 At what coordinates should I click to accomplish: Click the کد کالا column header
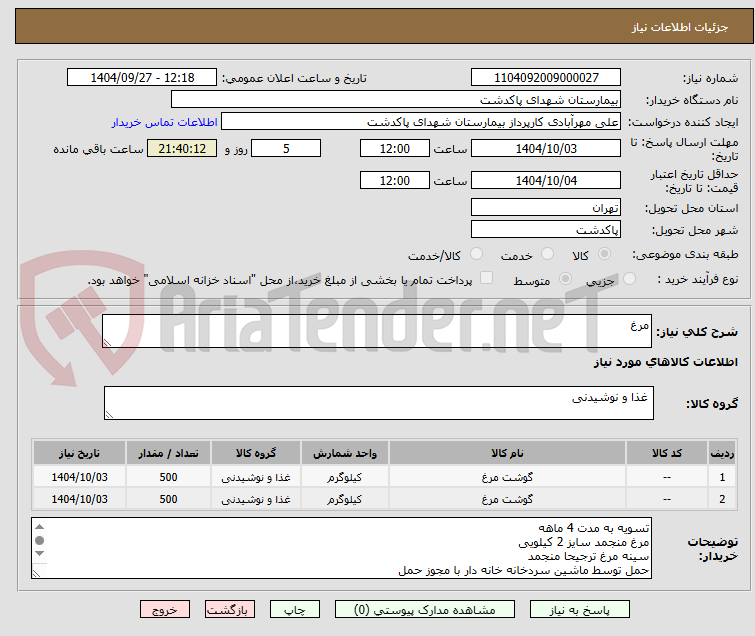(666, 453)
